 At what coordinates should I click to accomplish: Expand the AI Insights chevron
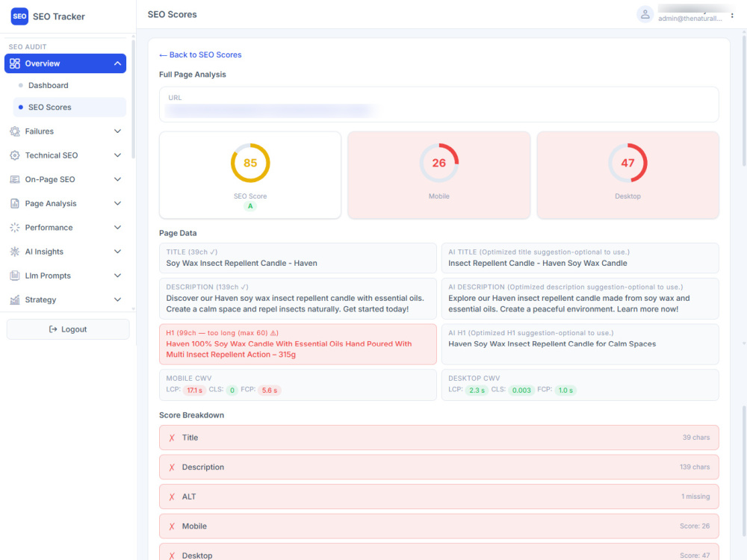click(x=117, y=252)
